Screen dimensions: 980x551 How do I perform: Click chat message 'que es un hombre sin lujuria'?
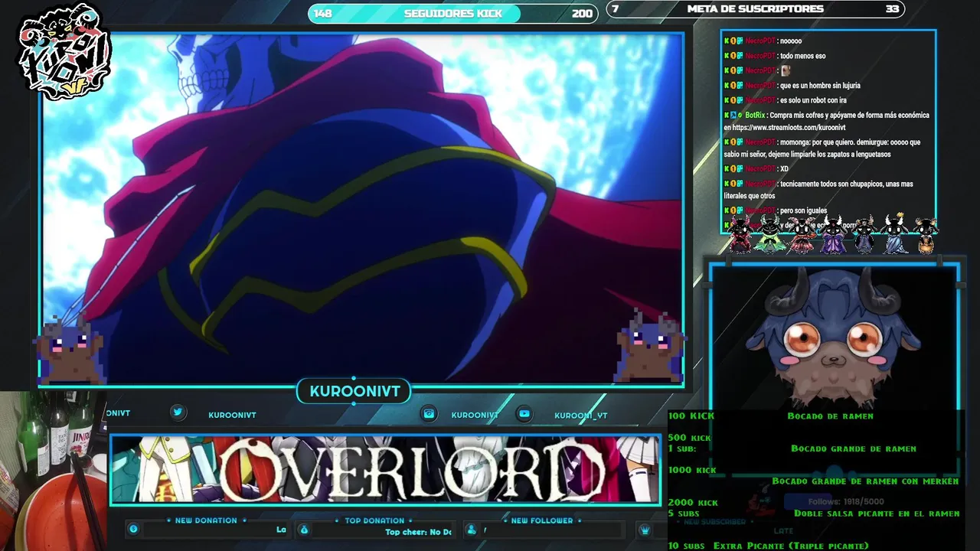click(x=820, y=86)
